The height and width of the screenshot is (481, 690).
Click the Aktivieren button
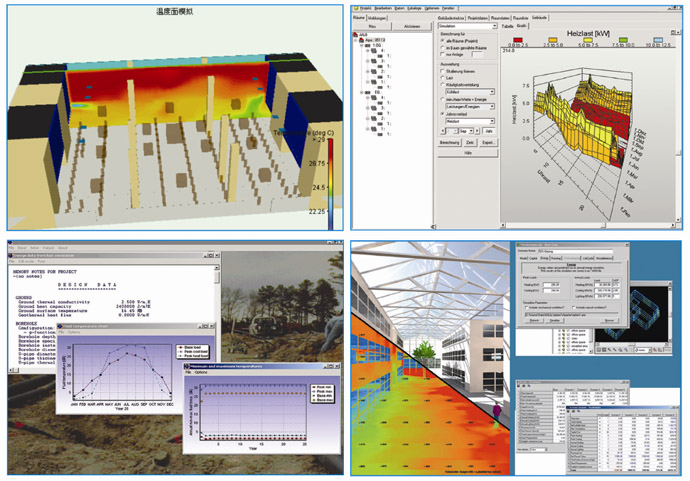(412, 26)
